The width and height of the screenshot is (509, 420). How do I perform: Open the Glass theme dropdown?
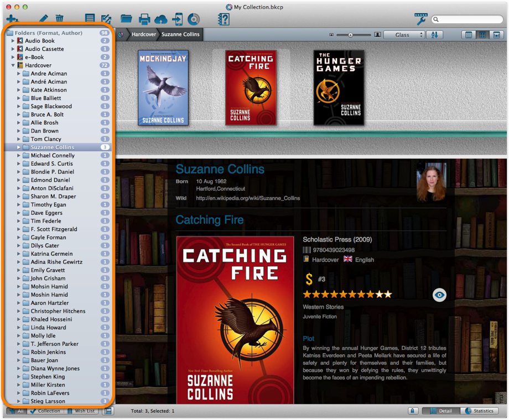tap(404, 35)
